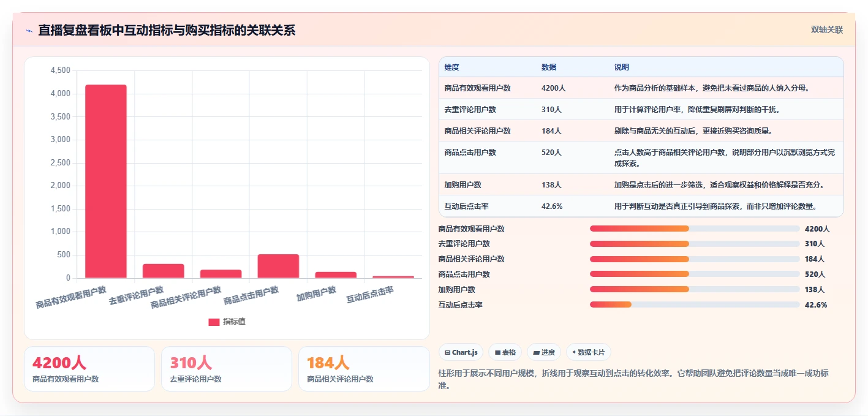This screenshot has width=868, height=416.
Task: Click progress bar for 去重评论用户数
Action: click(x=695, y=244)
